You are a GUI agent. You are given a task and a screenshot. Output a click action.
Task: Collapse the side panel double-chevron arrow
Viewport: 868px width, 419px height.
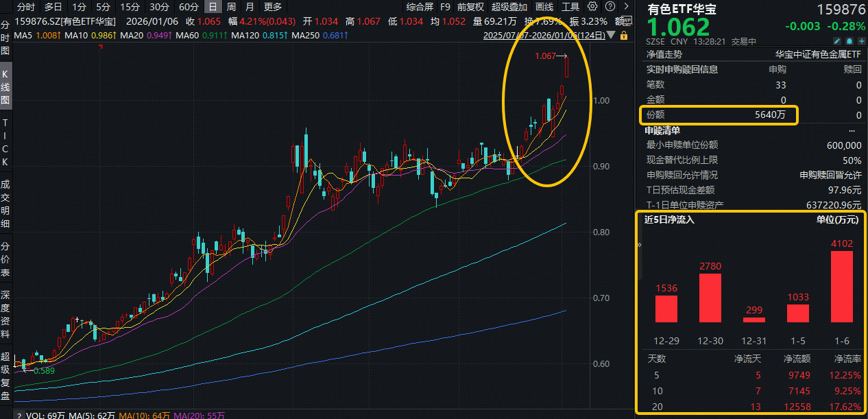[x=640, y=244]
